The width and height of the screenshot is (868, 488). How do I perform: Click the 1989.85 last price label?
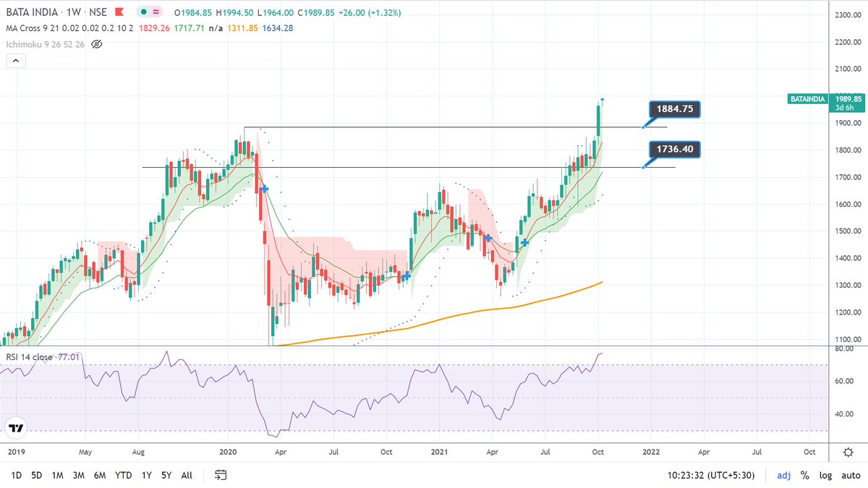pos(848,98)
